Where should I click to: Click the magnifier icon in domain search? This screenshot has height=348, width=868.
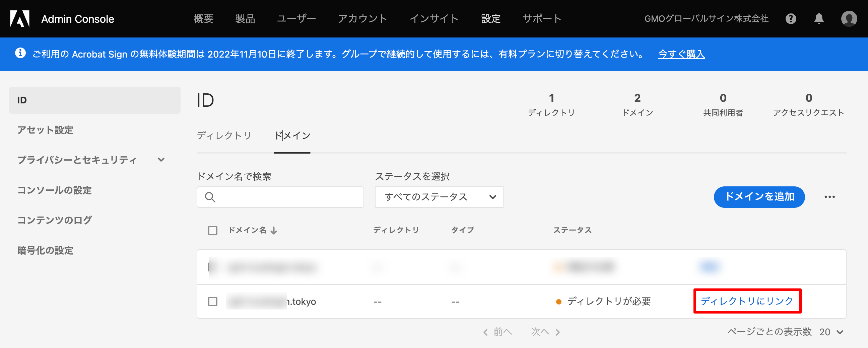[210, 197]
